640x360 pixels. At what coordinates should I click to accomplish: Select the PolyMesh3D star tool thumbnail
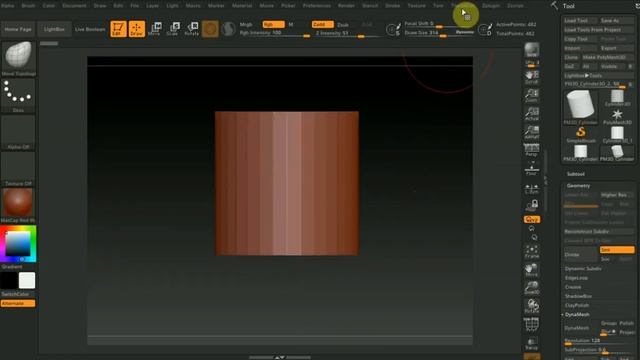(x=617, y=116)
